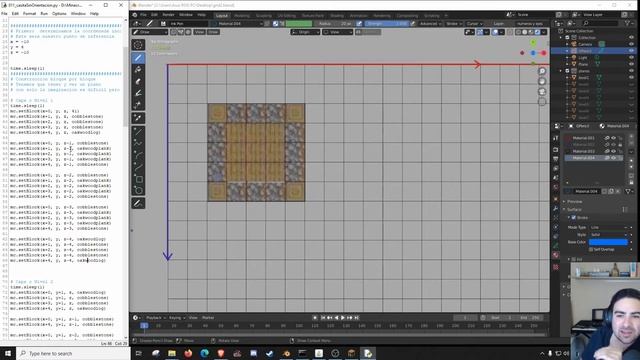Adjust the Radius slider in header

coord(334,24)
